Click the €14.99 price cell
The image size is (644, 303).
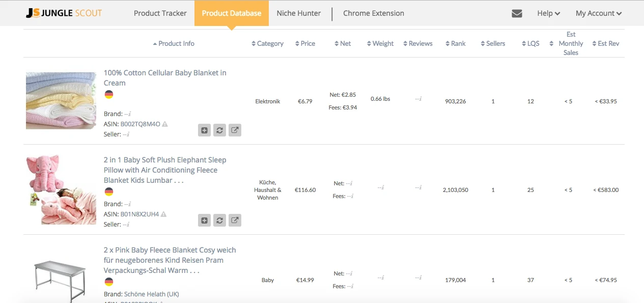click(x=305, y=280)
